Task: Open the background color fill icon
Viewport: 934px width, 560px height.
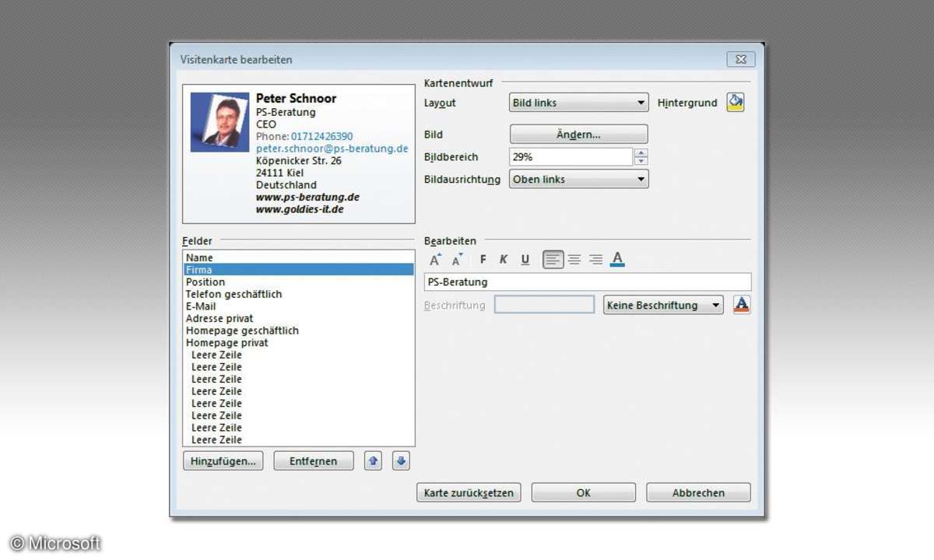Action: coord(735,103)
